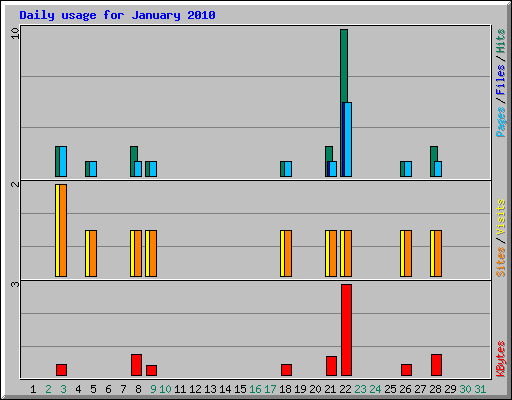The image size is (512, 400).
Task: Click day label '26' on the x-axis
Action: tap(405, 389)
